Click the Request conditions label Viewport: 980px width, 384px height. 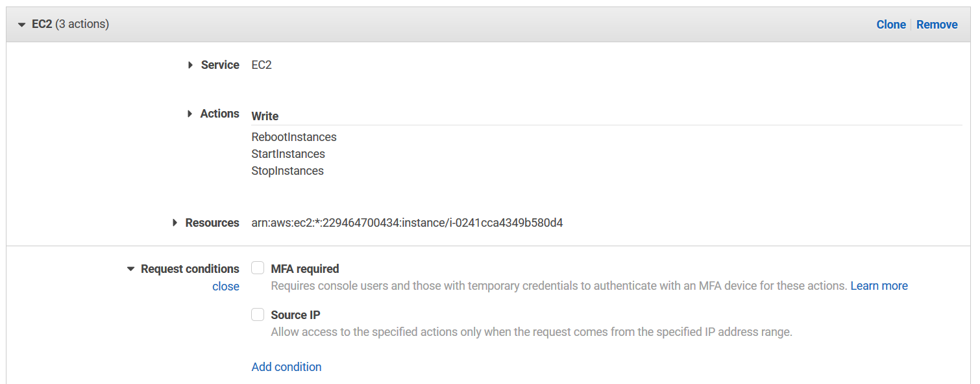click(190, 269)
